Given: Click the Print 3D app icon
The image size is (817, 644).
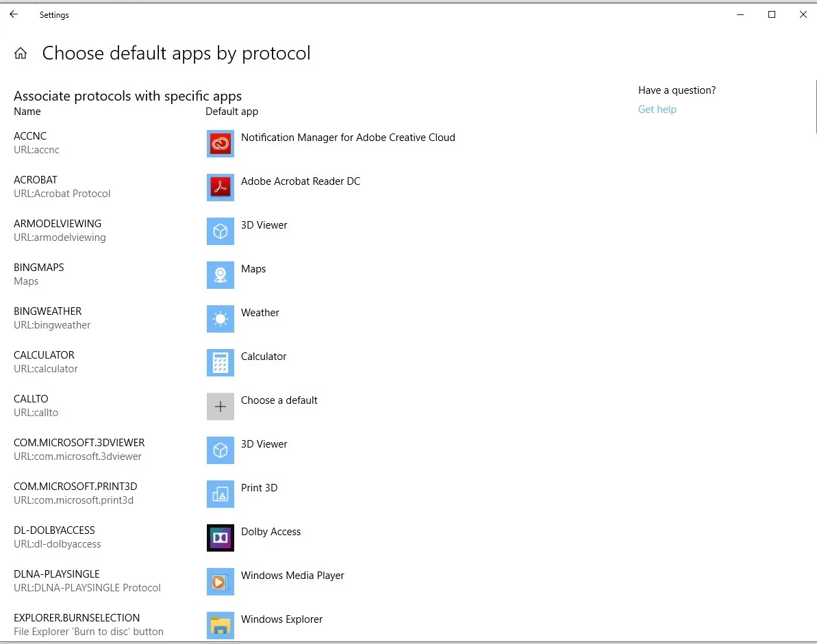Looking at the screenshot, I should tap(220, 493).
